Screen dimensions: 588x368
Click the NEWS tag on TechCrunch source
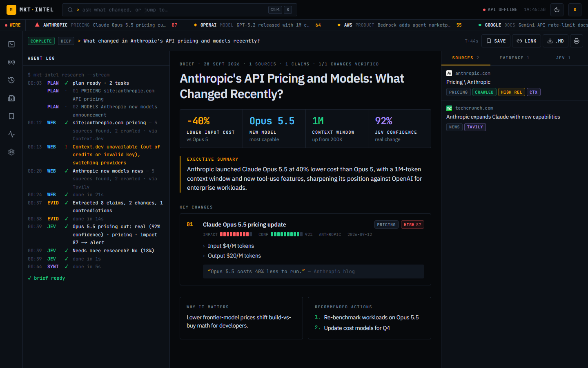454,127
